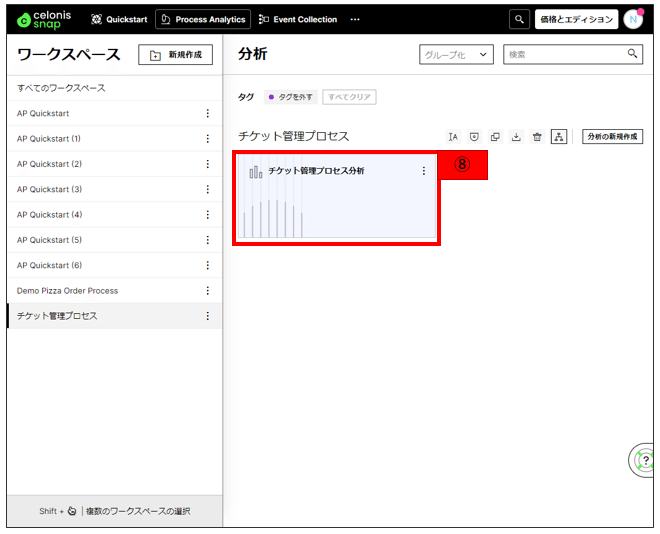Select AP Quickstart (2) workspace
The image size is (660, 534).
tap(114, 164)
